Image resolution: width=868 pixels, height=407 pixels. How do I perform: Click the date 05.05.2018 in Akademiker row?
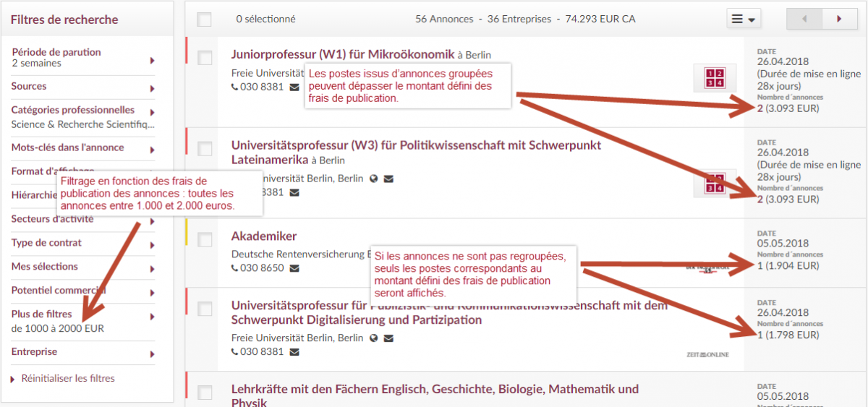783,243
